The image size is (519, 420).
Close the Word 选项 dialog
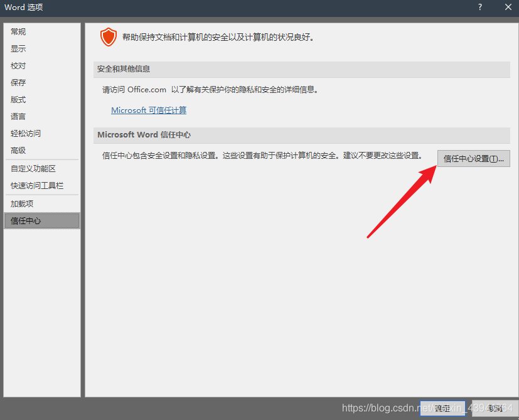point(508,7)
